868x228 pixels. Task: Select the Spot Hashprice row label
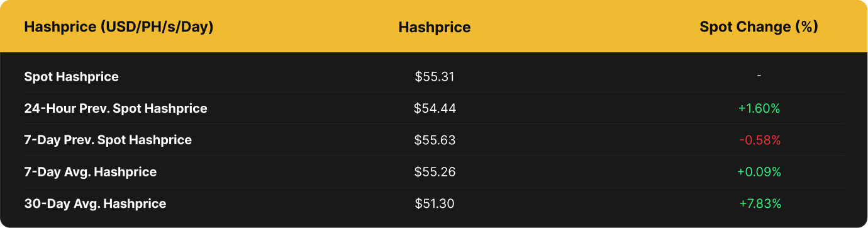click(71, 77)
